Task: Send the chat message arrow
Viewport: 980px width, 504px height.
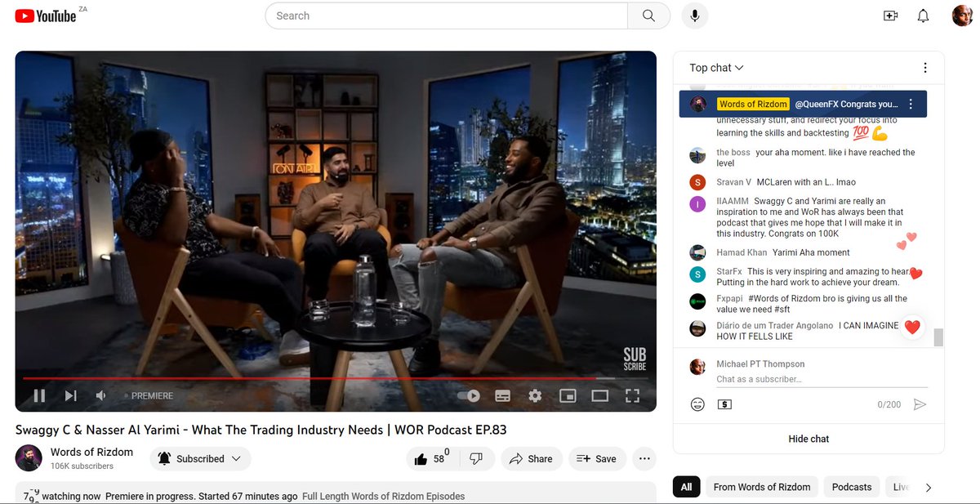Action: 920,404
